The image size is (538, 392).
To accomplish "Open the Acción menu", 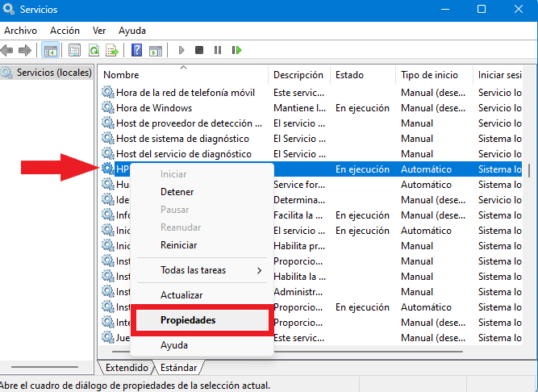I will (65, 31).
